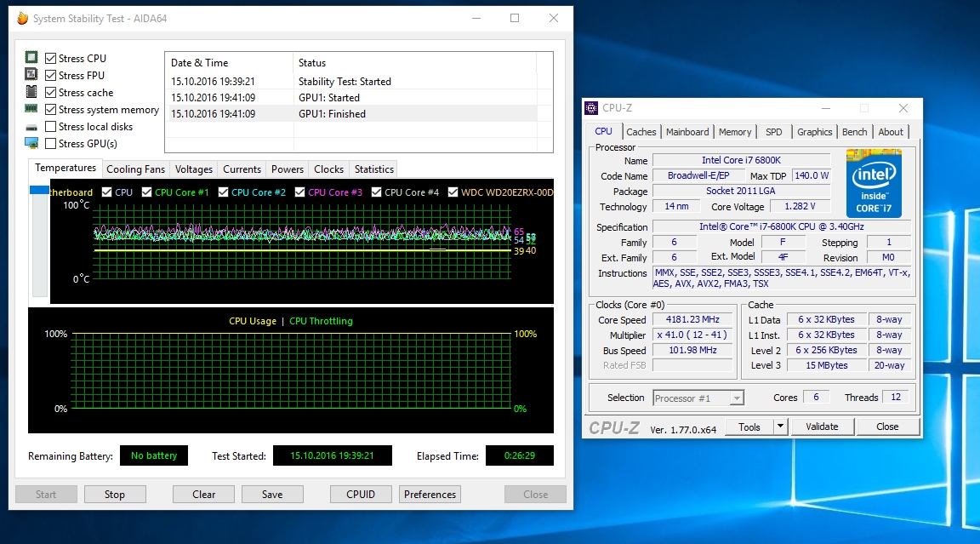
Task: Uncheck the Stress CPU checkbox
Action: (x=51, y=58)
